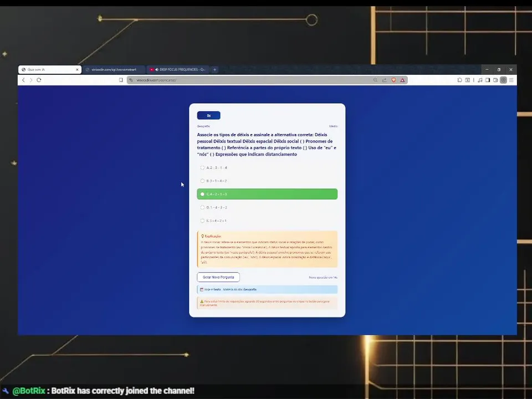Open the Brave wallet icon
Viewport: 532px width, 399px height.
[495, 80]
